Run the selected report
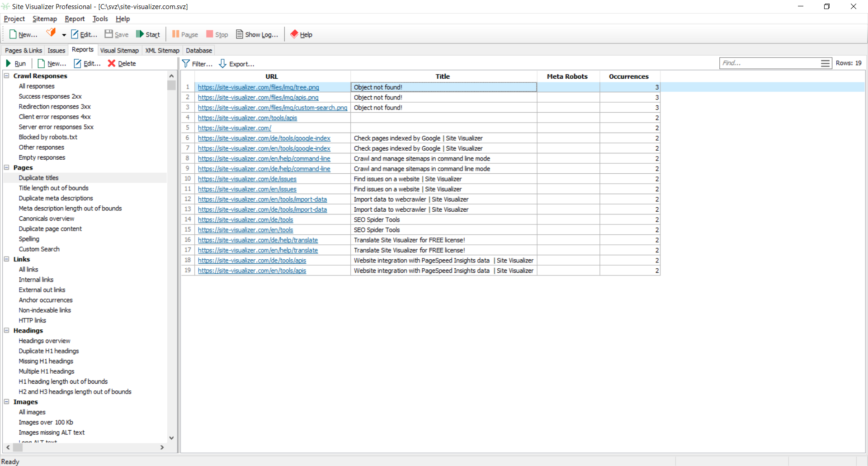Viewport: 868px width, 466px height. [15, 63]
